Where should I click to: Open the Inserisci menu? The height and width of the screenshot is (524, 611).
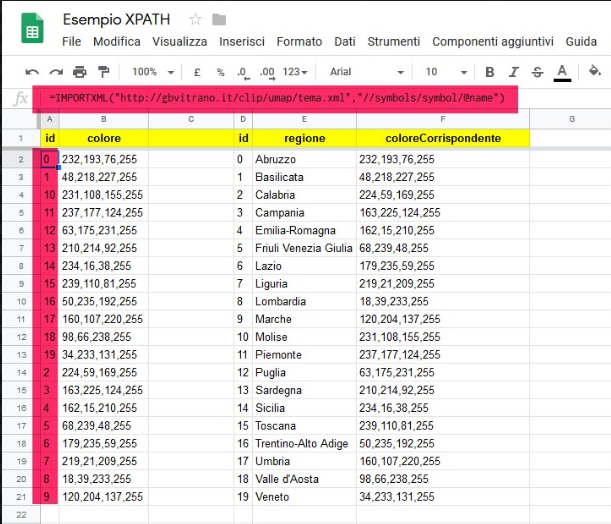242,42
